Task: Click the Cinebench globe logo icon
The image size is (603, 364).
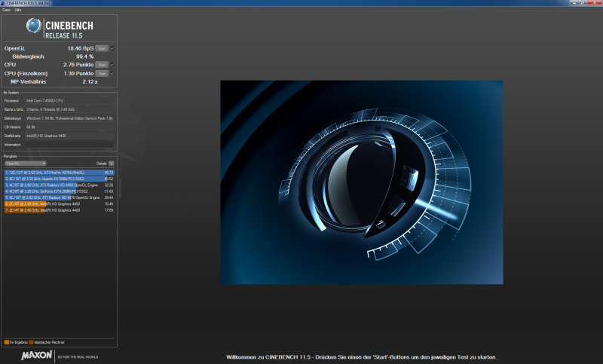Action: coord(34,26)
